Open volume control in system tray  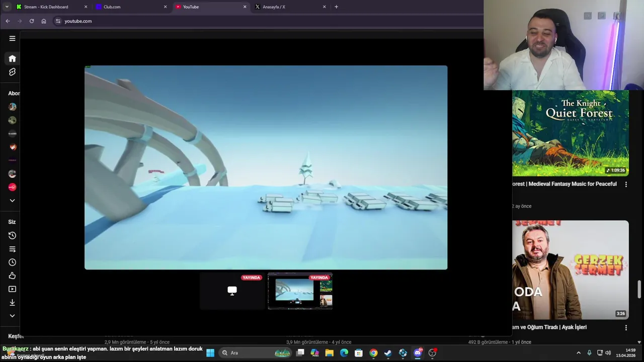608,353
